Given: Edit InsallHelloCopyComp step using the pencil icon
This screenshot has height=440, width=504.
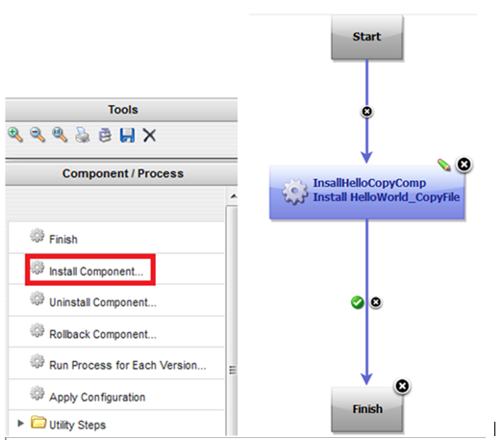Looking at the screenshot, I should pyautogui.click(x=444, y=165).
